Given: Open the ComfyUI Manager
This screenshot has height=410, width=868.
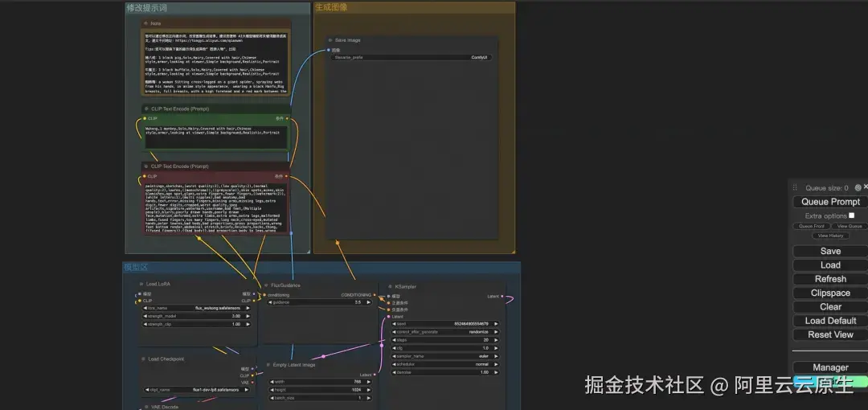Looking at the screenshot, I should [830, 367].
